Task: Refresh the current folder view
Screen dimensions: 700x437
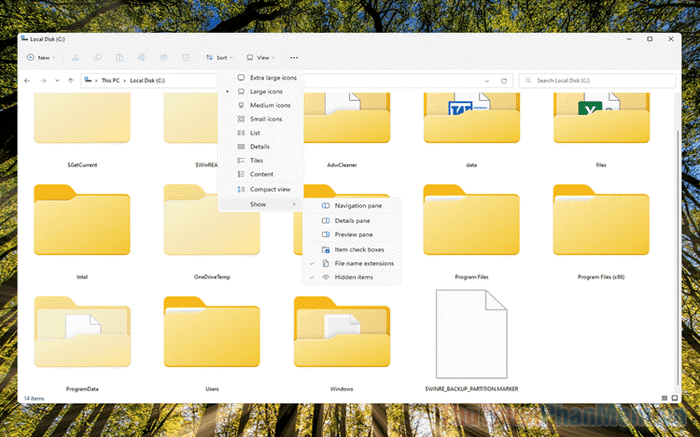Action: [x=507, y=80]
